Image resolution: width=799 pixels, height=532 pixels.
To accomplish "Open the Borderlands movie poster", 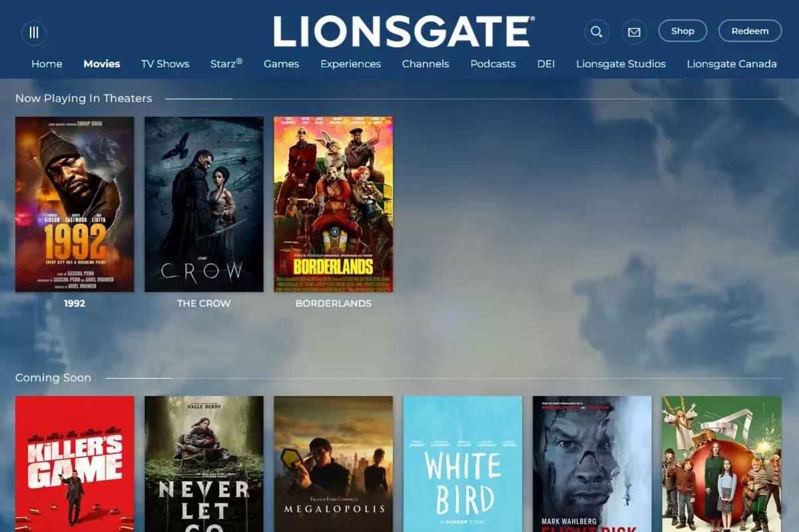I will point(334,204).
